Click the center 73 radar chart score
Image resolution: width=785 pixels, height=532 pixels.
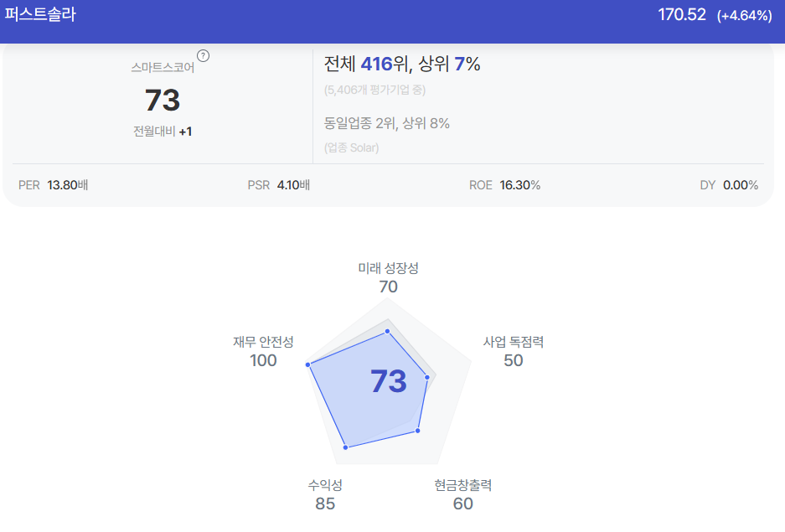click(389, 381)
